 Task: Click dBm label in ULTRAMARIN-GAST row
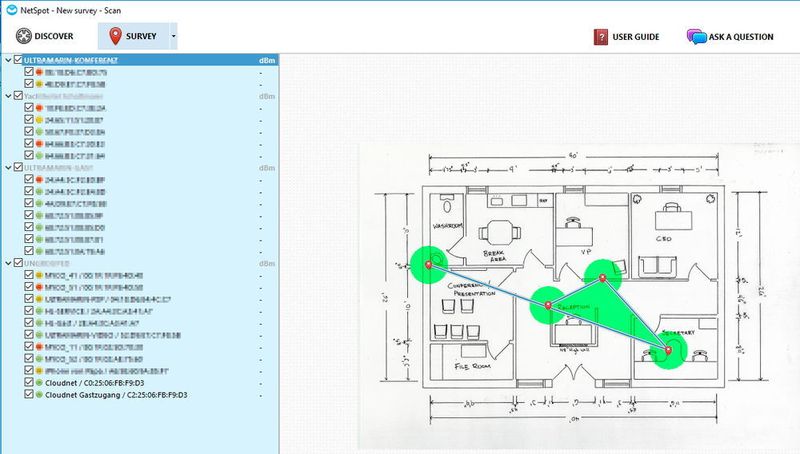tap(267, 168)
